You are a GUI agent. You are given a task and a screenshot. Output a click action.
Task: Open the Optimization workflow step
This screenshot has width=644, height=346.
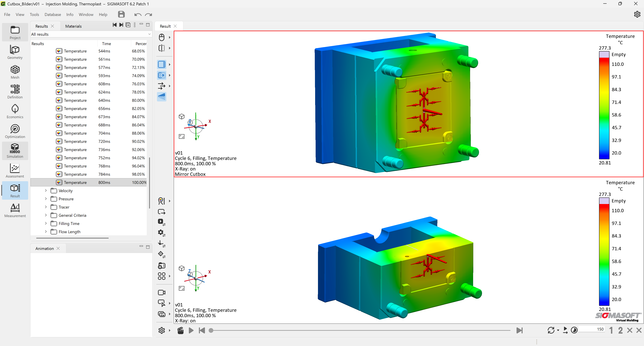15,131
